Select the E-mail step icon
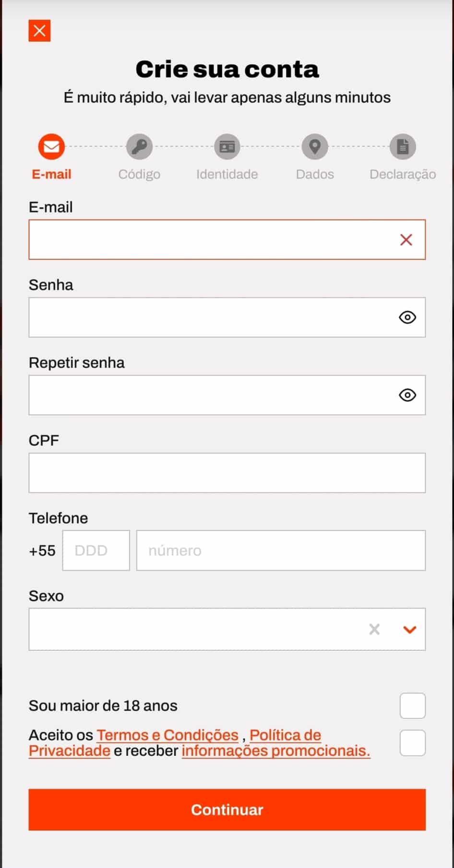 pyautogui.click(x=51, y=147)
